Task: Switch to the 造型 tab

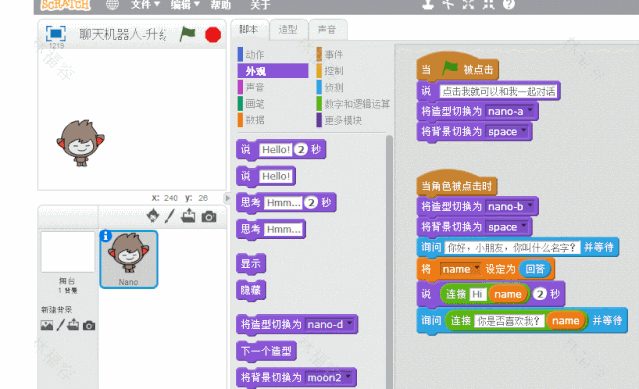Action: [x=288, y=29]
